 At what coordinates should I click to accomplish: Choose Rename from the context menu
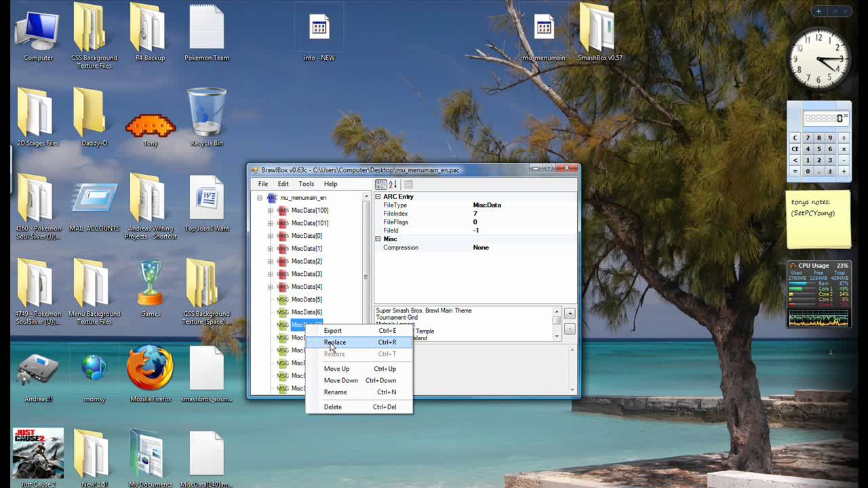pos(359,392)
